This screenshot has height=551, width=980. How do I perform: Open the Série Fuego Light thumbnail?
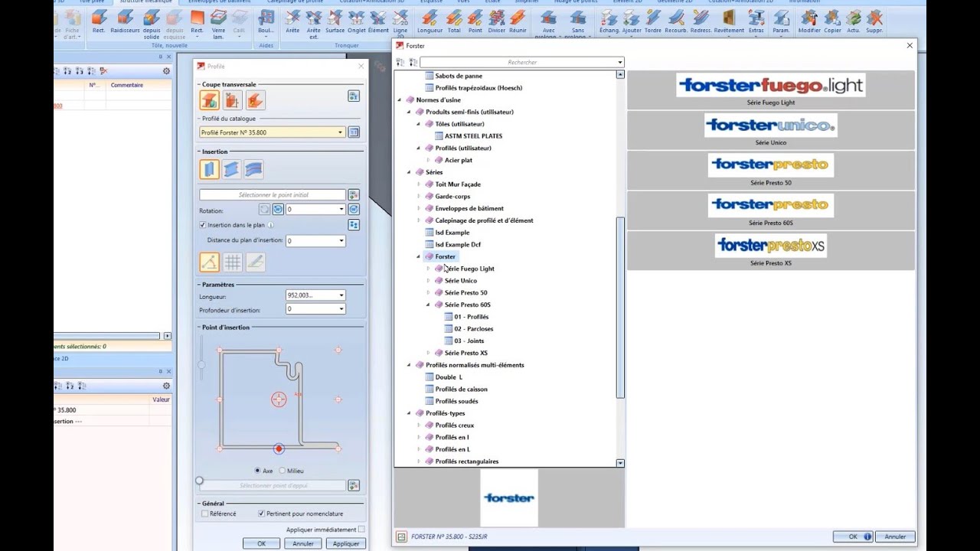[x=771, y=90]
